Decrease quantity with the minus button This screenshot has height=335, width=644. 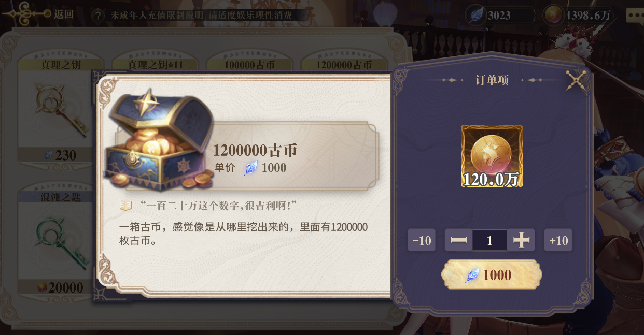[458, 240]
